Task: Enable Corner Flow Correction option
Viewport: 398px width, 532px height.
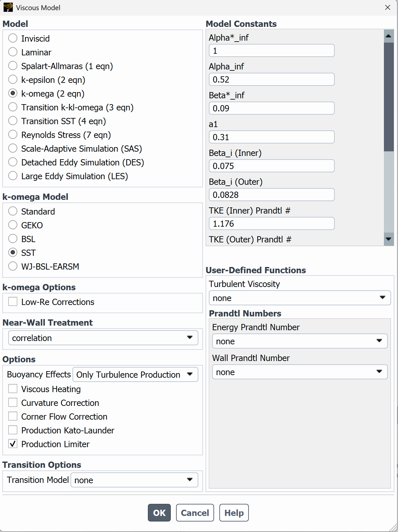Action: tap(13, 416)
